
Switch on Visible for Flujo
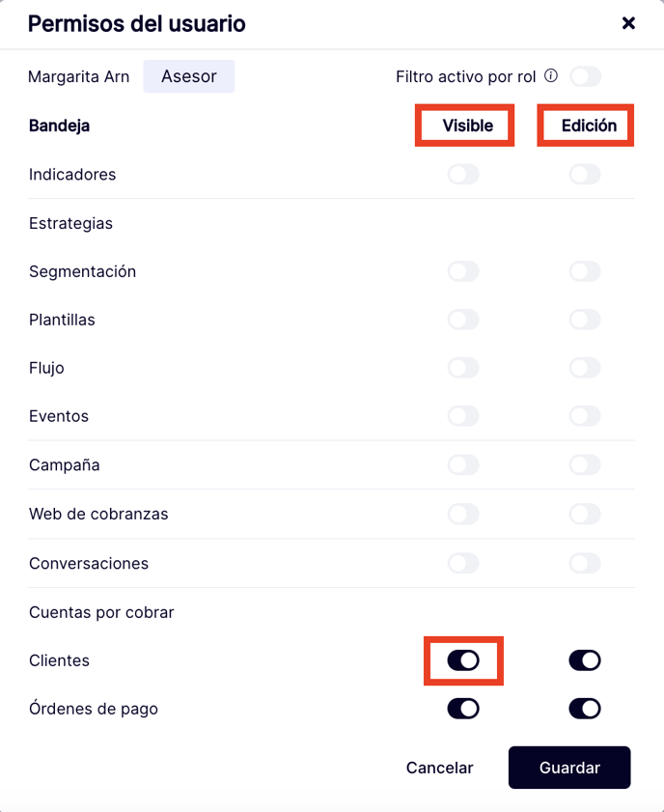click(x=463, y=368)
